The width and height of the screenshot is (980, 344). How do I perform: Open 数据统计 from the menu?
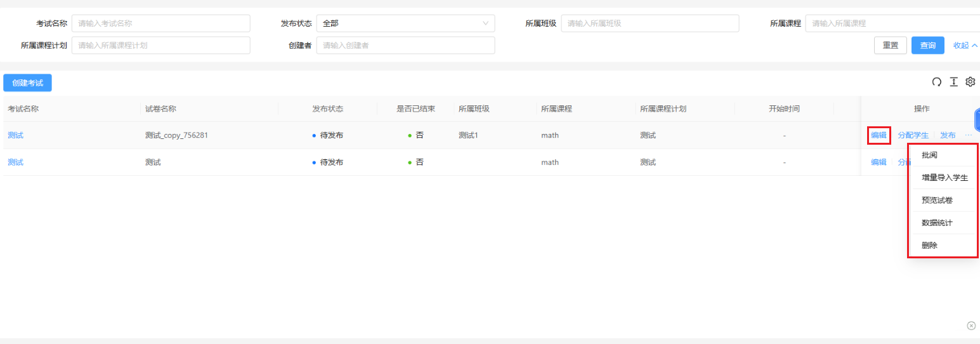(x=937, y=223)
